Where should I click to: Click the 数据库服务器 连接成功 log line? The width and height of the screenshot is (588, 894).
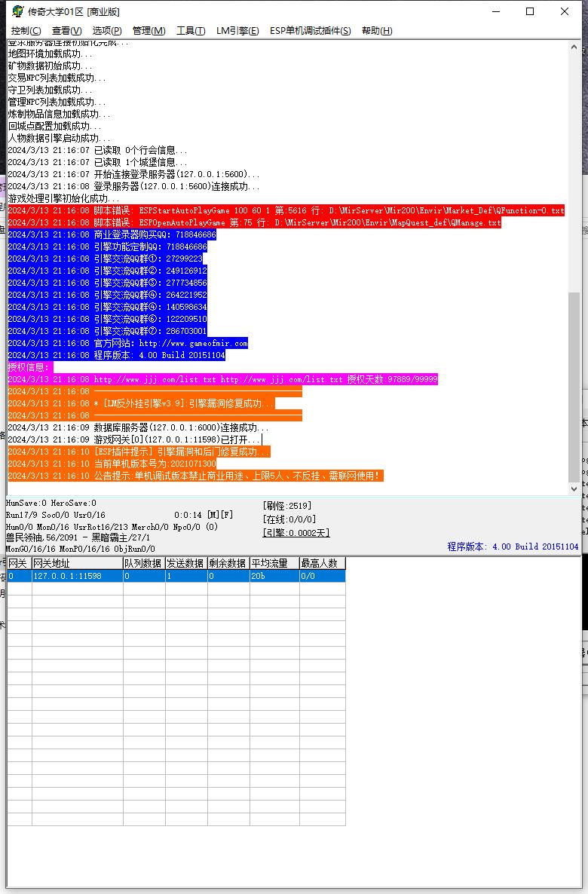pos(138,427)
